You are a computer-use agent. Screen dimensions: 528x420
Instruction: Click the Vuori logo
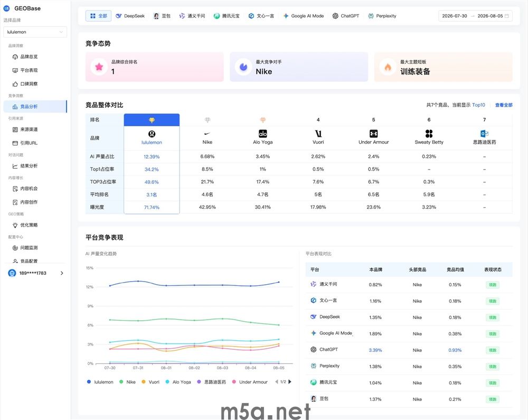click(x=318, y=134)
